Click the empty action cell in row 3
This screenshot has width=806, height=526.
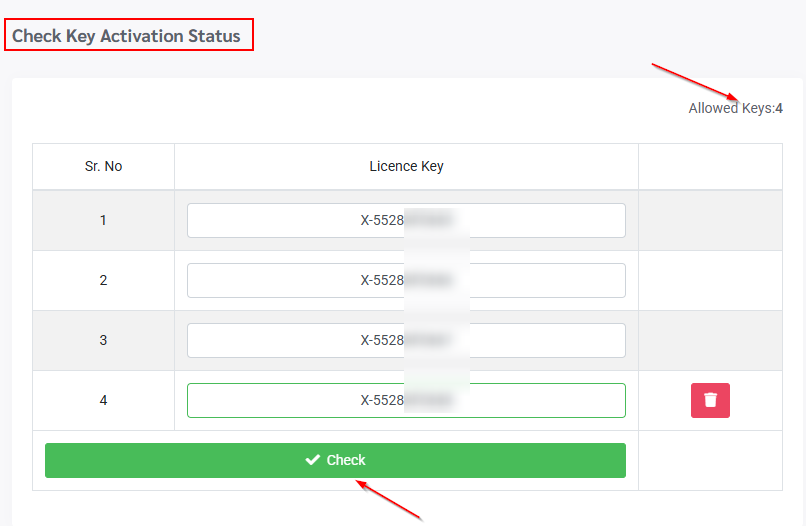(710, 341)
